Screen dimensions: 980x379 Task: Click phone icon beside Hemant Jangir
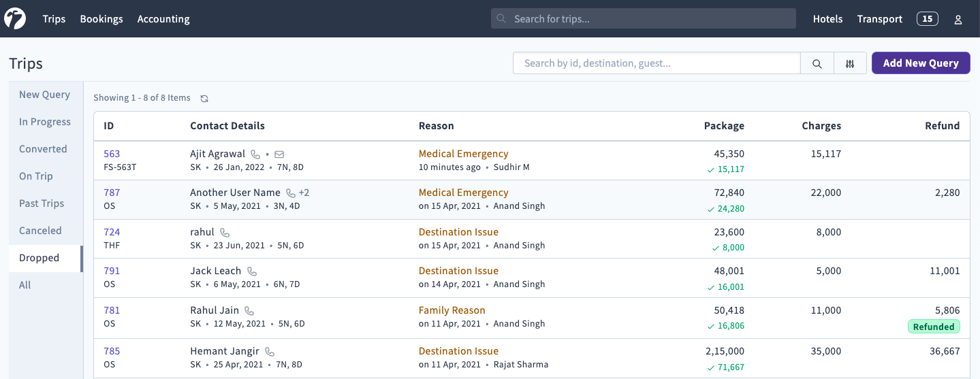[x=270, y=352]
